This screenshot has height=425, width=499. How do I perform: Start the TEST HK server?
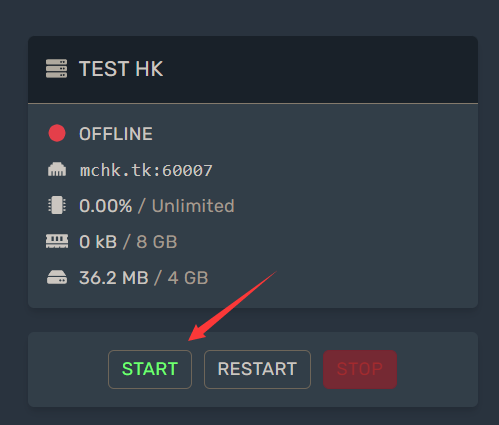pos(150,369)
